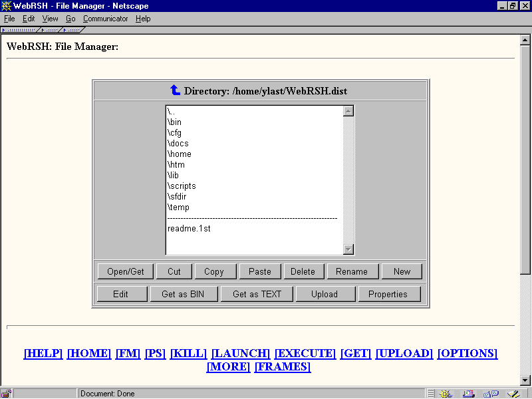532x399 pixels.
Task: Expand the first collapsed toolbar tab
Action: [x=19, y=30]
